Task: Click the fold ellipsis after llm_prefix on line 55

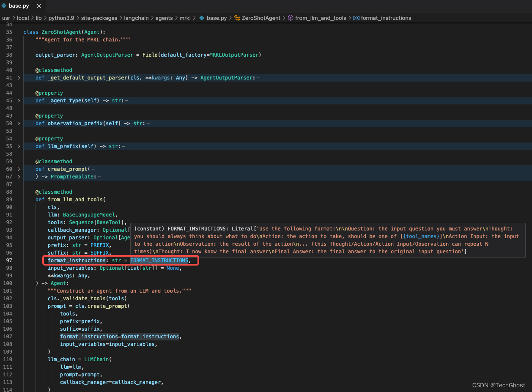Action: 123,146
